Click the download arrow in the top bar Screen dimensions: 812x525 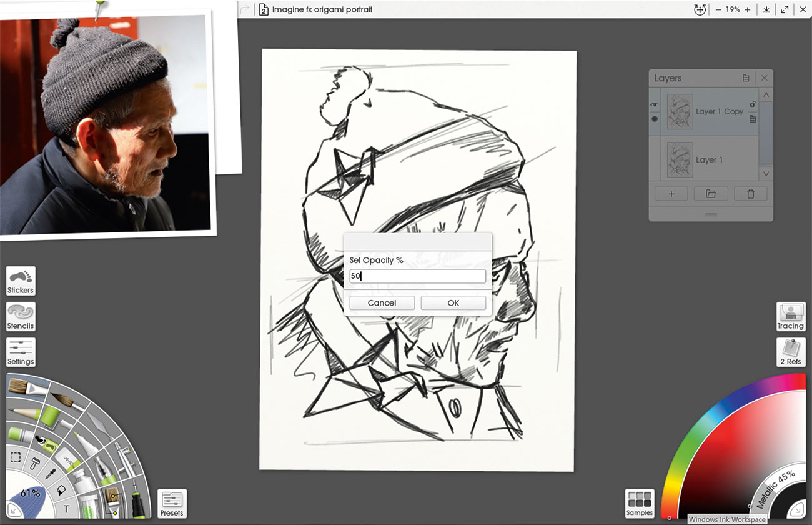766,9
